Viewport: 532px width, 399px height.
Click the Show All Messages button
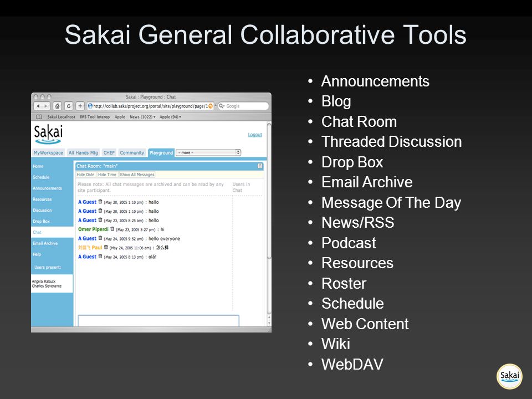(137, 175)
